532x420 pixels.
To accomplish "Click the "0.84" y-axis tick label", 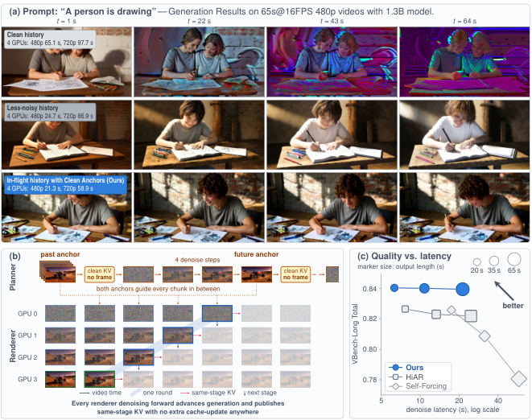I will point(369,289).
